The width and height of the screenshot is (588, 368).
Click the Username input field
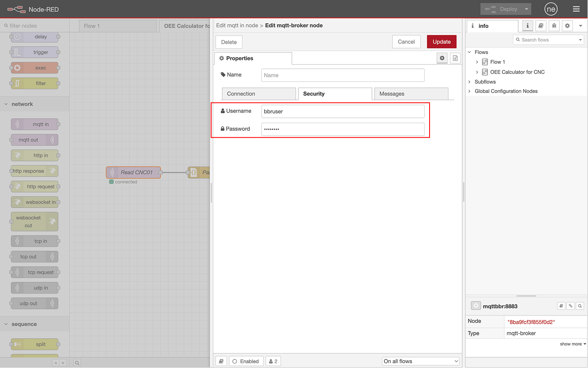(343, 111)
